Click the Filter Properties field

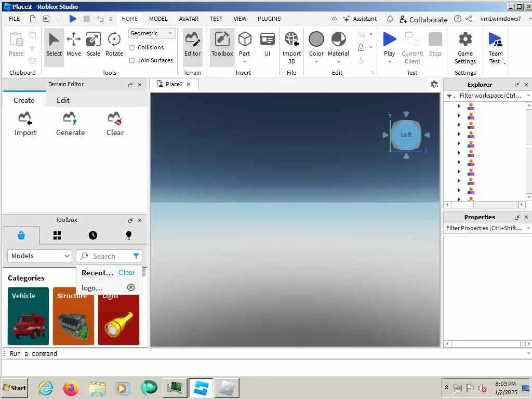click(x=485, y=228)
